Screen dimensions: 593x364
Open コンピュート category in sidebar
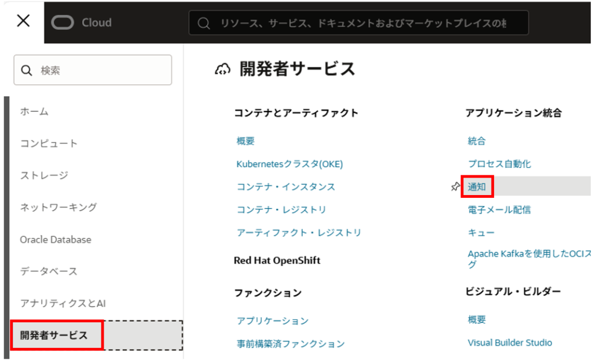[x=49, y=143]
